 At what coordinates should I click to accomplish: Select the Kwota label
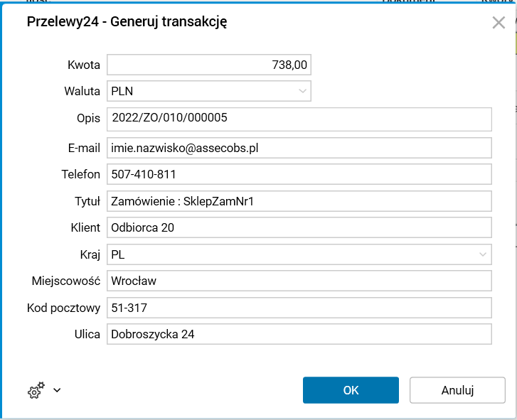point(84,65)
